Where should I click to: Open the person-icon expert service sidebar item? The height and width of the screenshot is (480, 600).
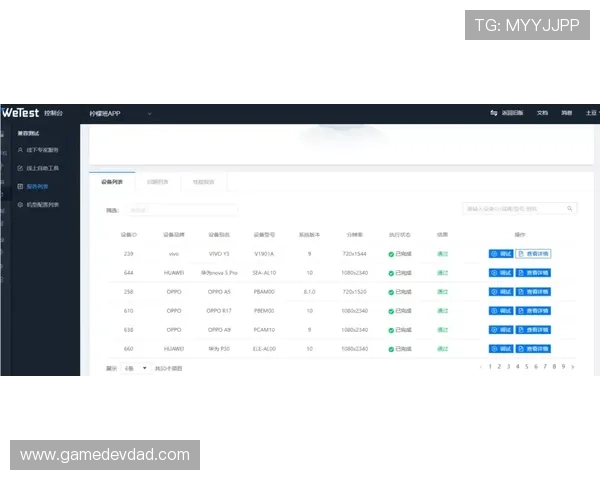(x=38, y=150)
